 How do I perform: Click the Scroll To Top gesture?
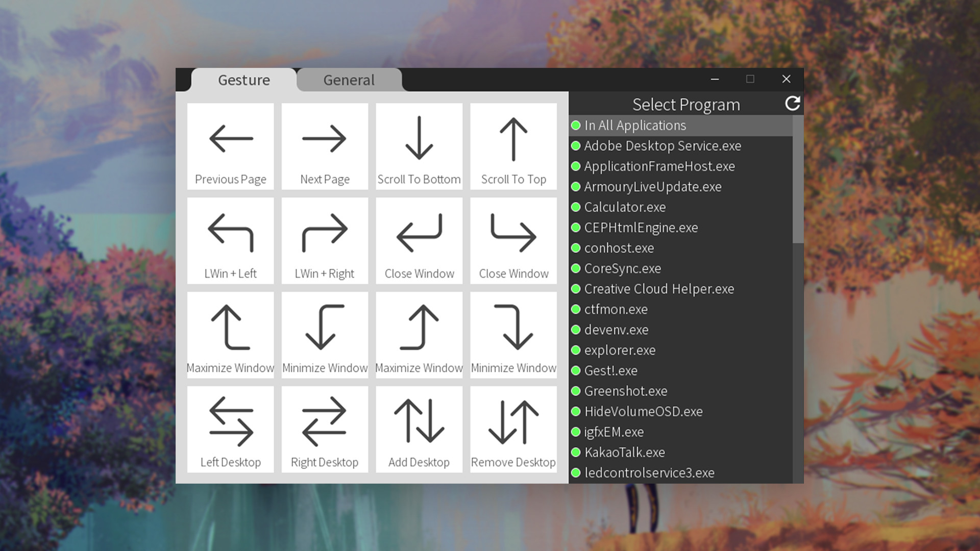click(513, 145)
